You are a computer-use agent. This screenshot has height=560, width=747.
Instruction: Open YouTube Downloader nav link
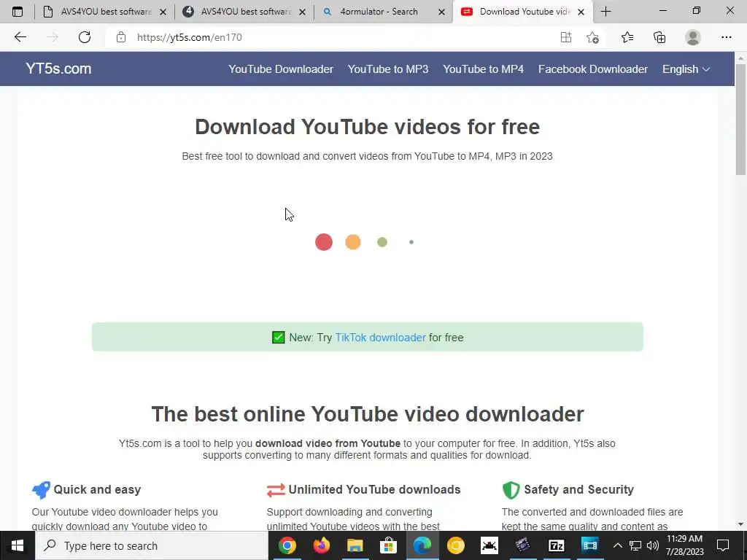281,69
